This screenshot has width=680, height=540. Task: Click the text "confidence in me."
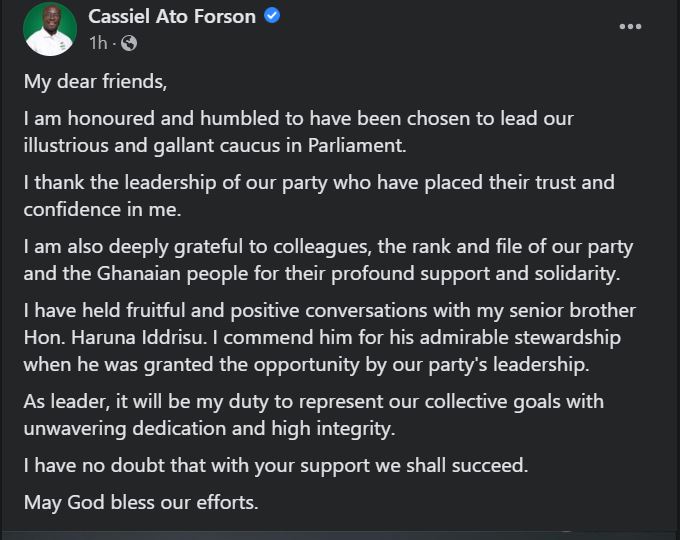point(102,210)
